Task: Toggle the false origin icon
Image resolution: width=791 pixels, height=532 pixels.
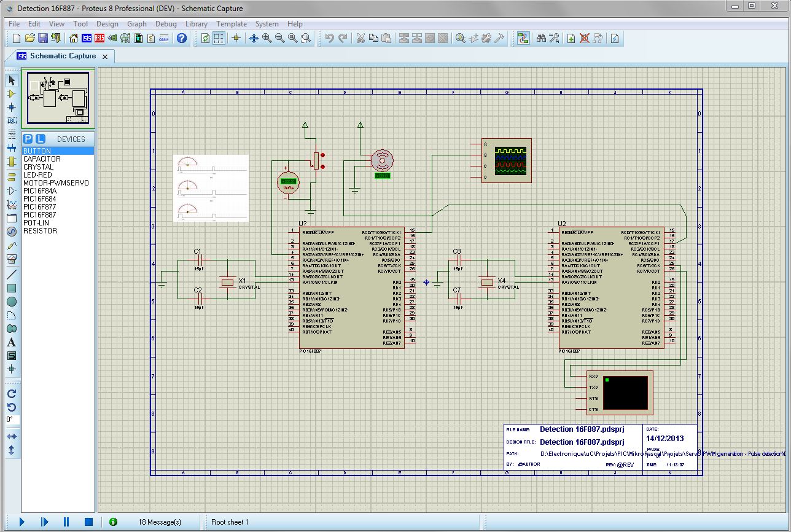Action: (x=236, y=38)
